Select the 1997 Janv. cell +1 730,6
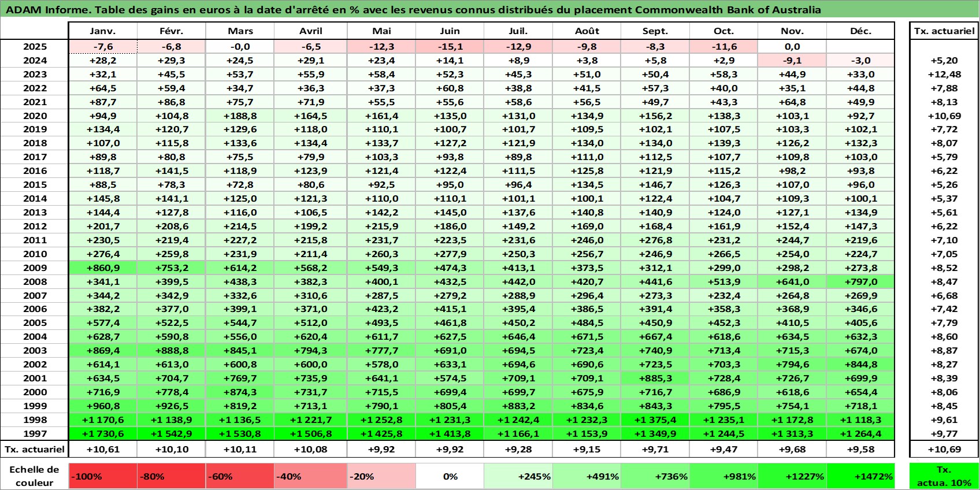980x490 pixels. tap(103, 433)
